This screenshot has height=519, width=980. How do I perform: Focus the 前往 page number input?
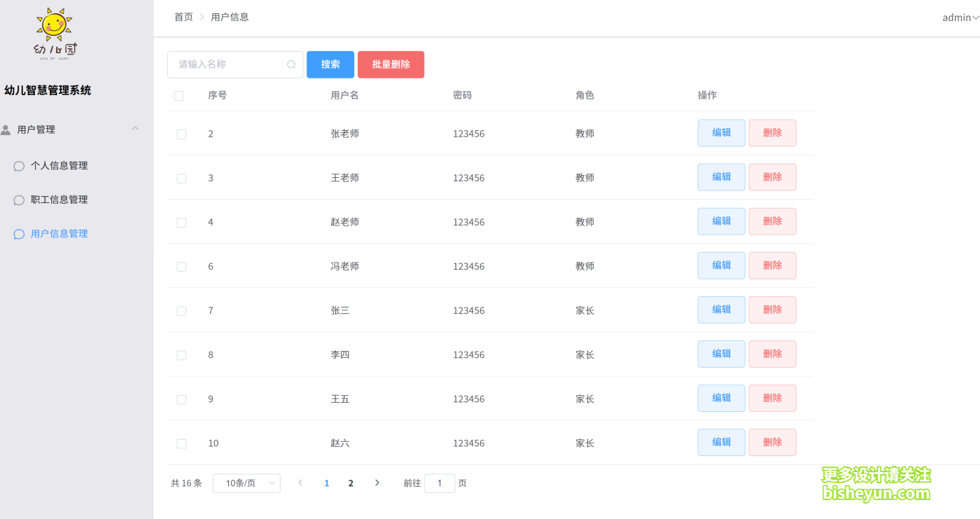point(440,483)
